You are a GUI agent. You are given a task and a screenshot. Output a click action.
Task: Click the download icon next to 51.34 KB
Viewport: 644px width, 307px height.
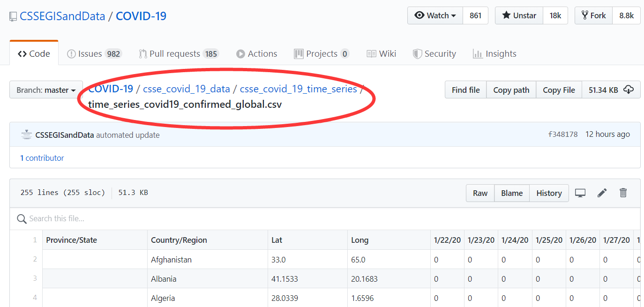pos(629,90)
